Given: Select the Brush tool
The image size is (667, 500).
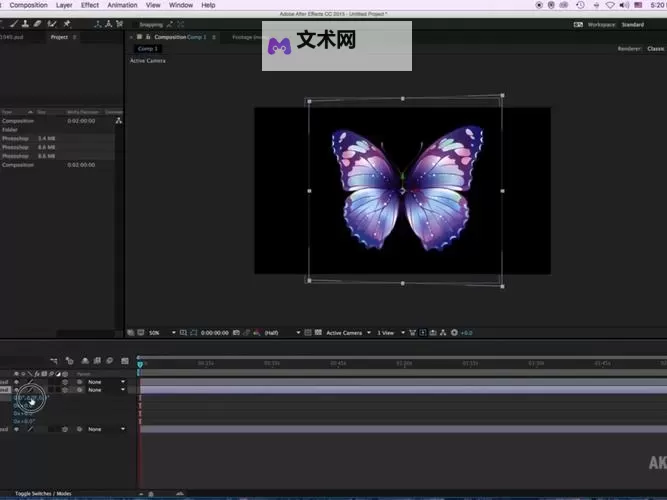Looking at the screenshot, I should point(14,24).
